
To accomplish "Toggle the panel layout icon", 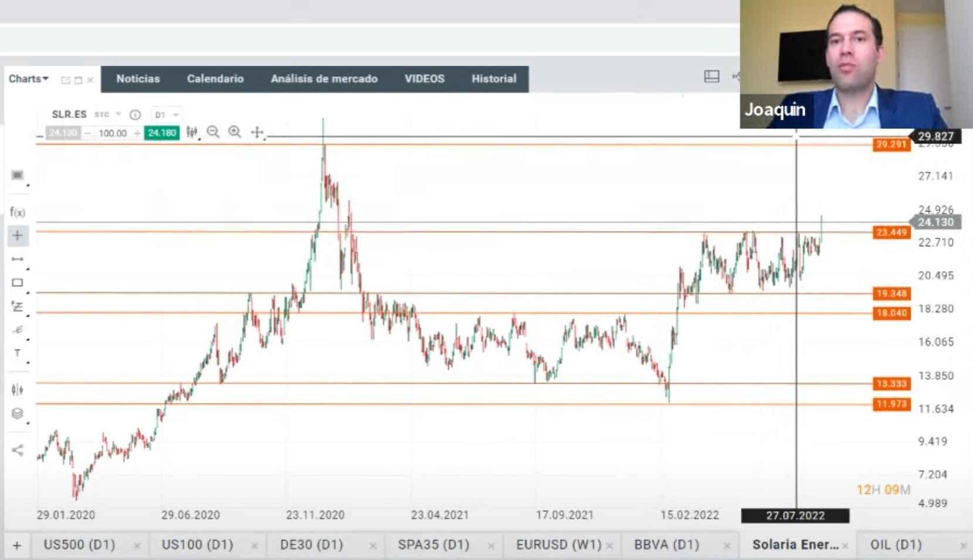I will pos(711,76).
